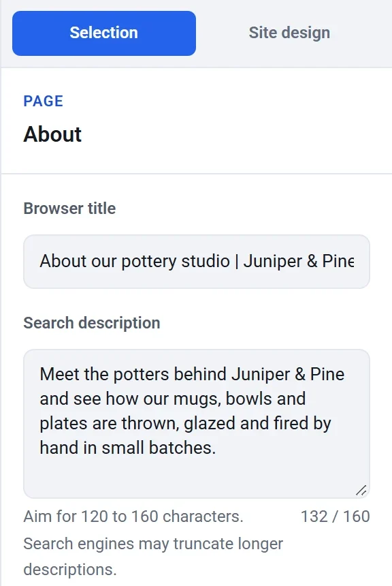Open the Site design tab
This screenshot has width=392, height=586.
tap(289, 33)
